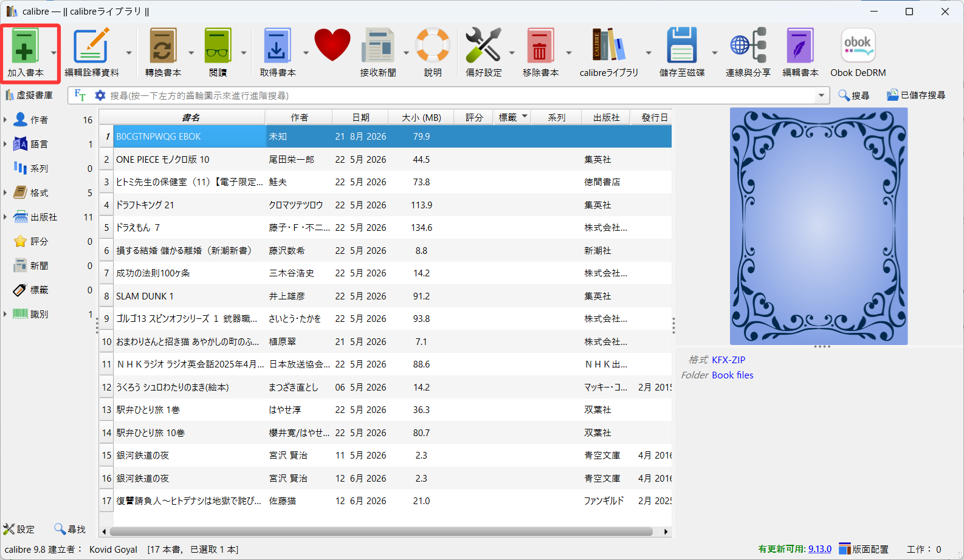
Task: Click the 加入書本 add books icon
Action: coord(25,46)
